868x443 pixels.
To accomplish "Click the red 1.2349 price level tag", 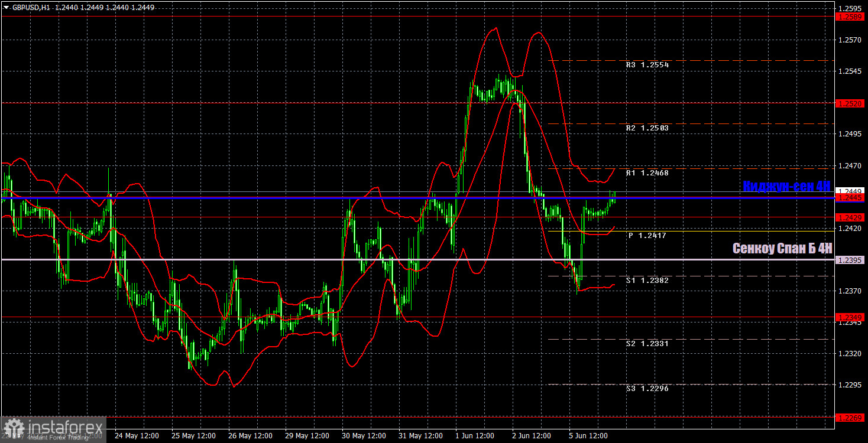I will [850, 317].
